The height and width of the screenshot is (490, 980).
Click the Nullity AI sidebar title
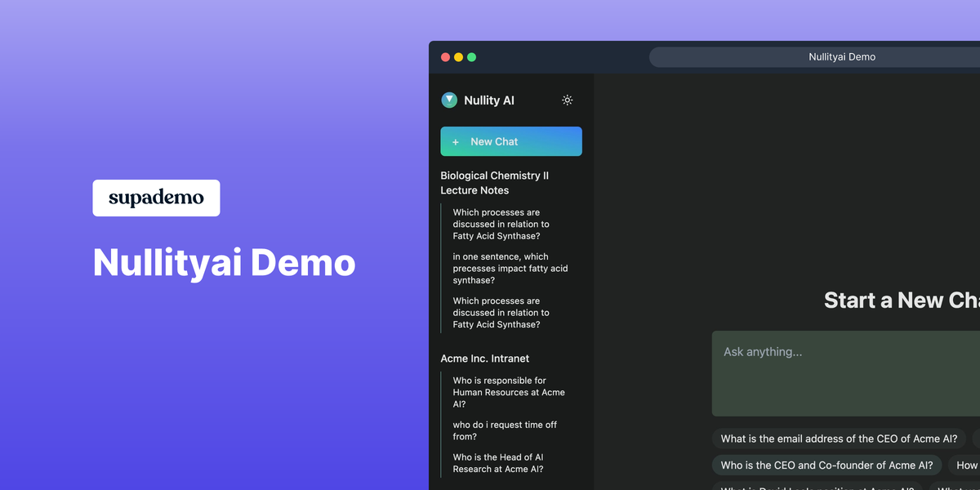pos(489,100)
